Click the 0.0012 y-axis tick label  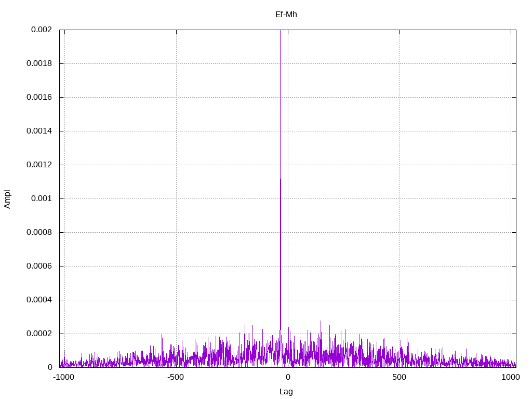39,165
